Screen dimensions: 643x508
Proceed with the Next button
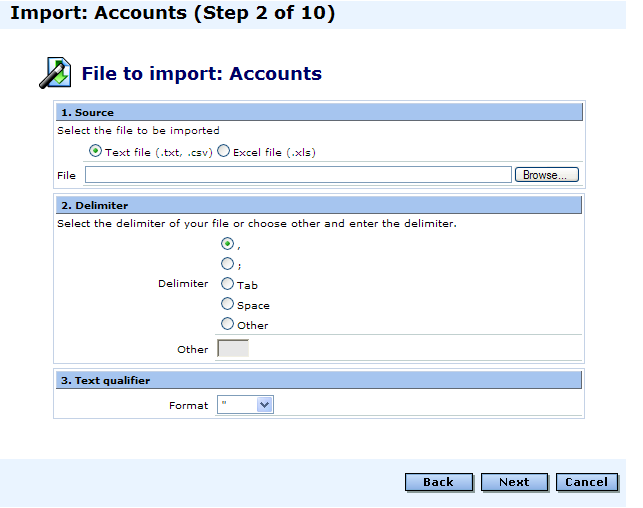514,482
